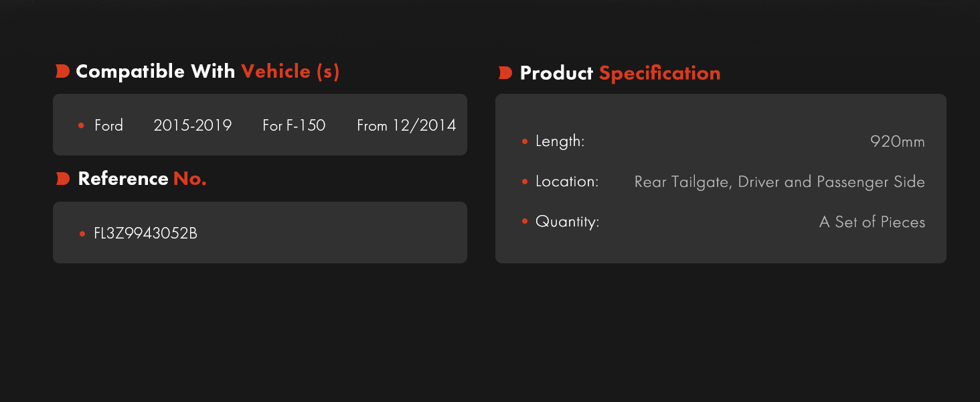Click the red bullet before FL3Z9943052B
Viewport: 980px width, 402px height.
[x=82, y=234]
